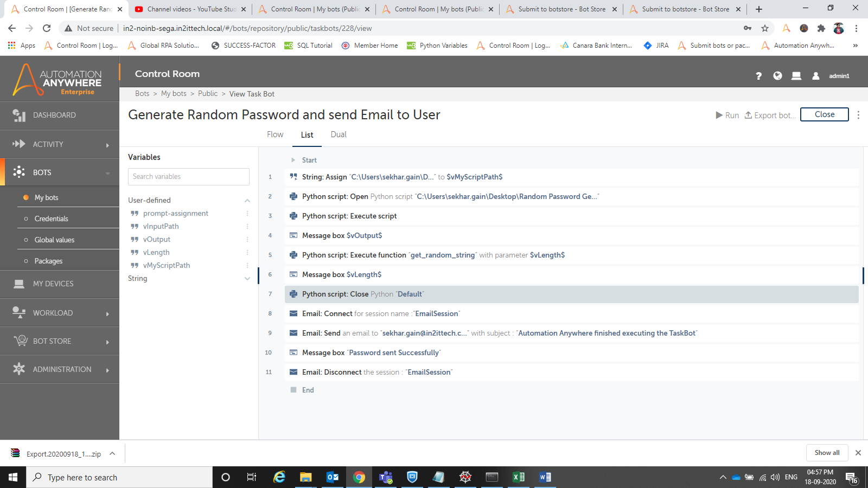The height and width of the screenshot is (488, 868).
Task: Bookmark page using the star icon
Action: 765,28
